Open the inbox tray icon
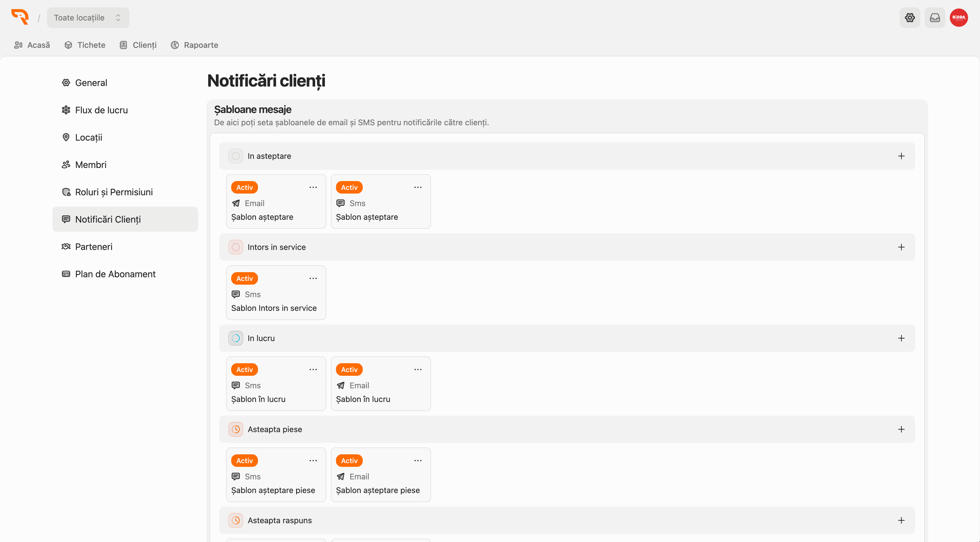The image size is (980, 542). [935, 17]
